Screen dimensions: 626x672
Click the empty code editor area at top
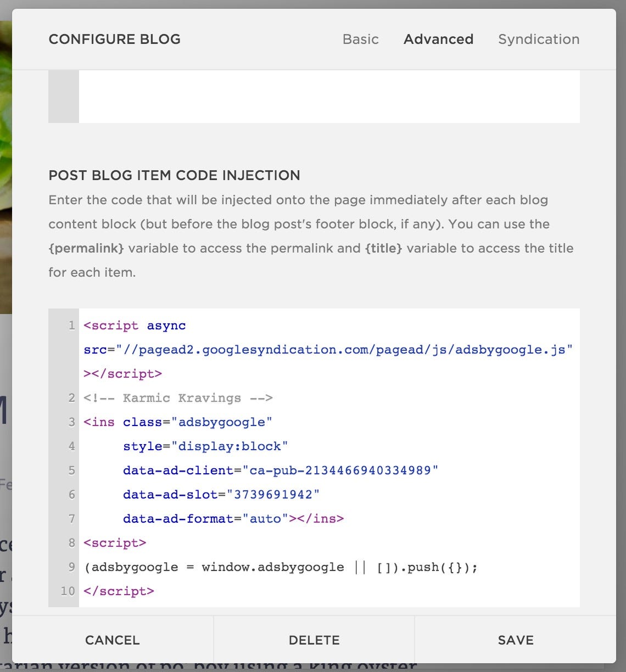(329, 97)
